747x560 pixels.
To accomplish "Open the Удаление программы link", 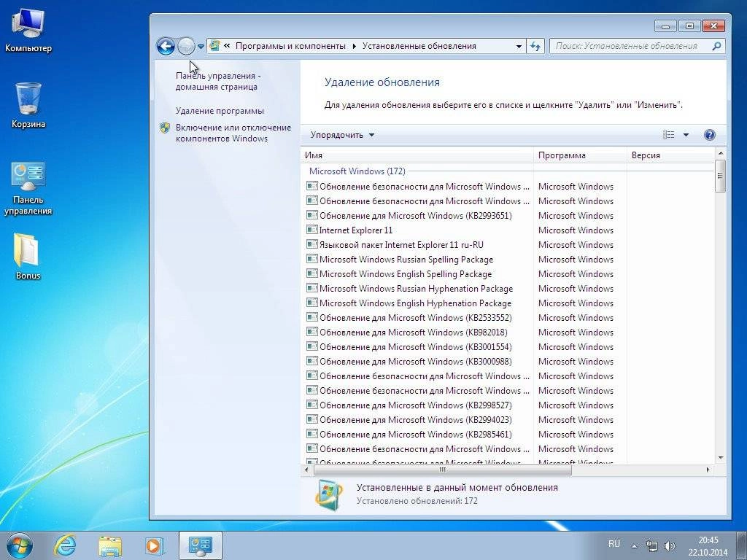I will pos(220,111).
